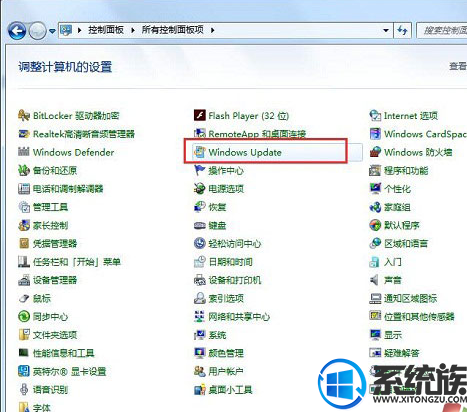Click the Flash Player (32 位) icon
This screenshot has height=412, width=467.
[x=200, y=116]
